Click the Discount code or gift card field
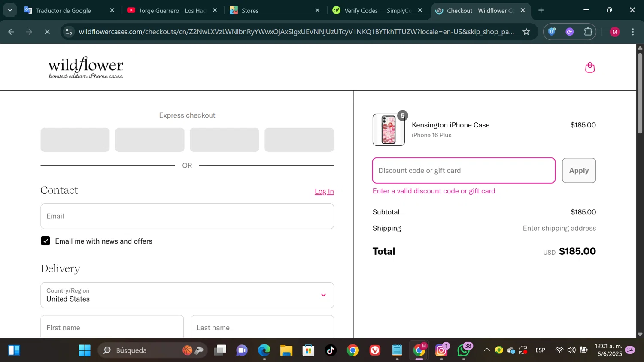This screenshot has width=644, height=362. click(x=464, y=170)
